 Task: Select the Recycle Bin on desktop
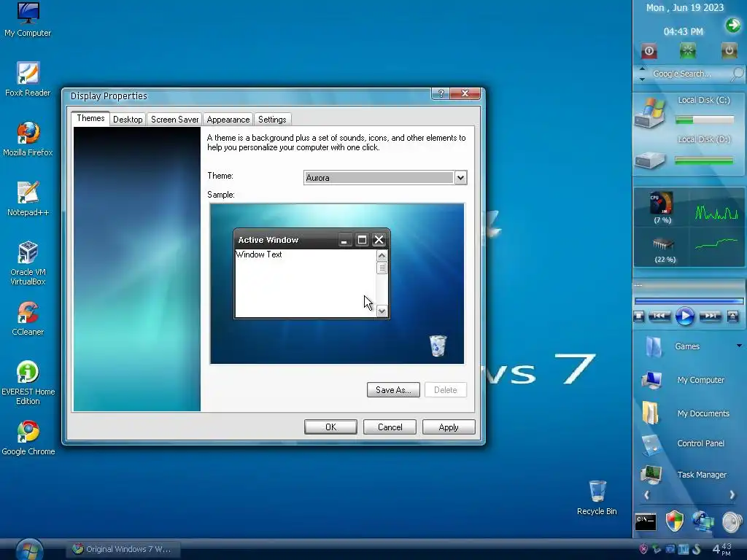[597, 497]
